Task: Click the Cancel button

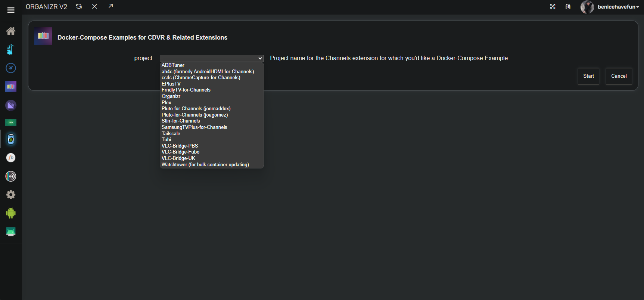Action: [619, 76]
